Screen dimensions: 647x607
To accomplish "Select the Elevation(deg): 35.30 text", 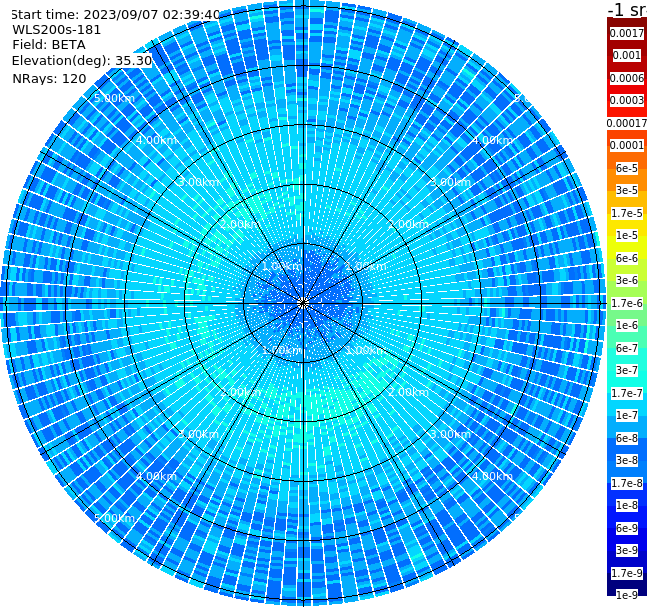I will pos(82,61).
